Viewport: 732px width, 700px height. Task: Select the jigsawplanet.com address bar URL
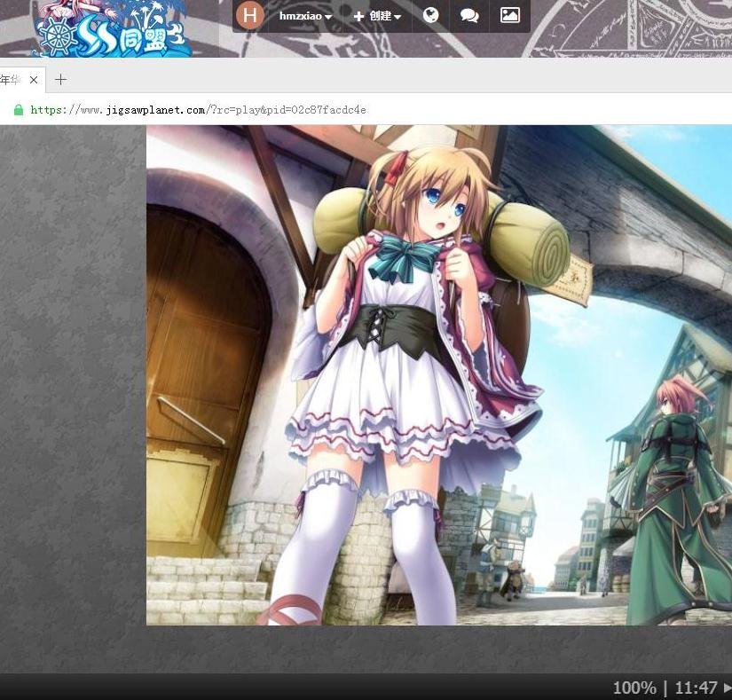199,110
